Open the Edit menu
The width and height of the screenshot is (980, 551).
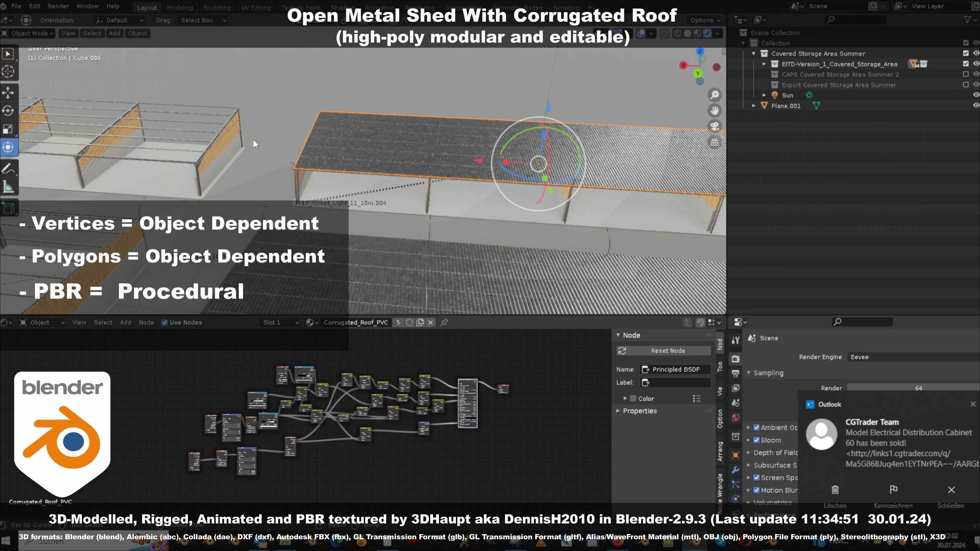click(35, 6)
